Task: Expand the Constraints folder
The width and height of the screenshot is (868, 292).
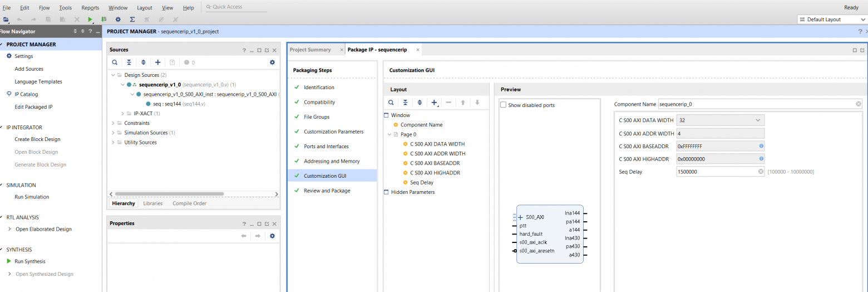Action: point(113,123)
